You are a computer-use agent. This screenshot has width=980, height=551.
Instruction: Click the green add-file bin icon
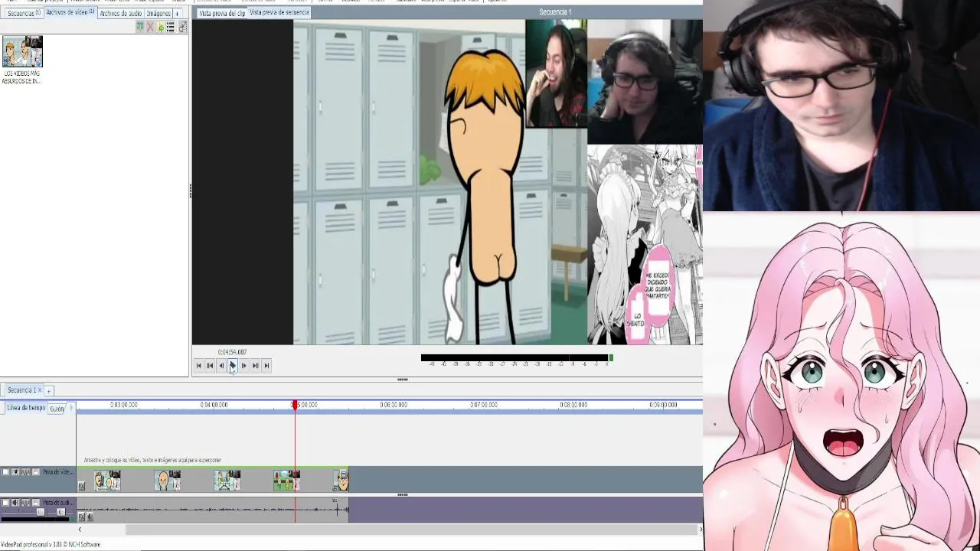(140, 27)
